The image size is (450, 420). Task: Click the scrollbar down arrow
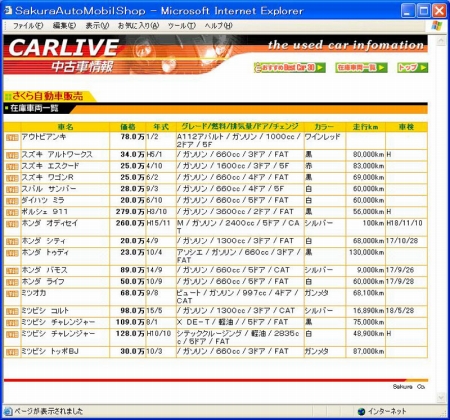coord(441,397)
